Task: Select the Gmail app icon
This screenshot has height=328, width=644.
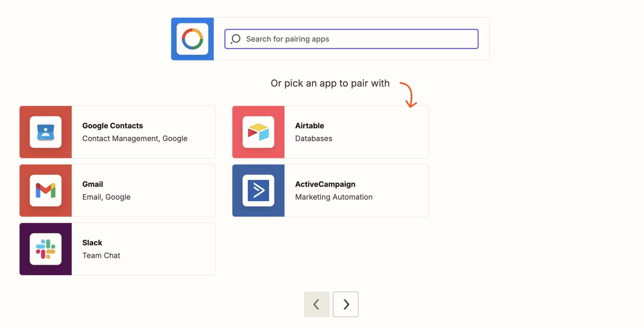Action: (x=46, y=190)
